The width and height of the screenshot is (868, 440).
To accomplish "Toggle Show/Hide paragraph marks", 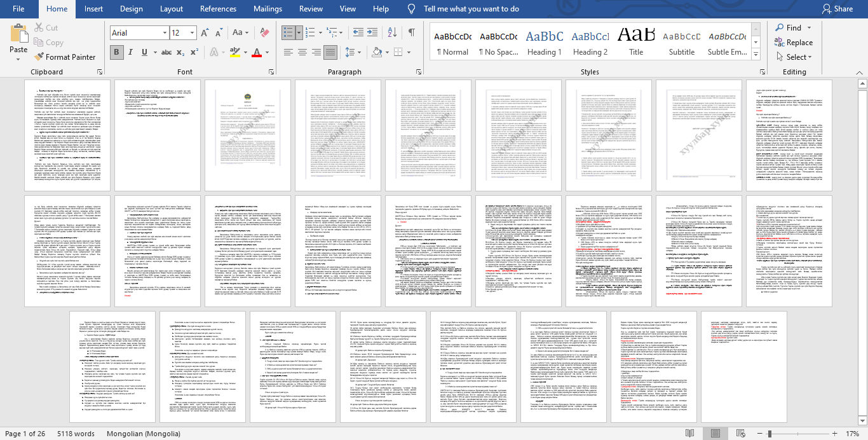I will (412, 33).
